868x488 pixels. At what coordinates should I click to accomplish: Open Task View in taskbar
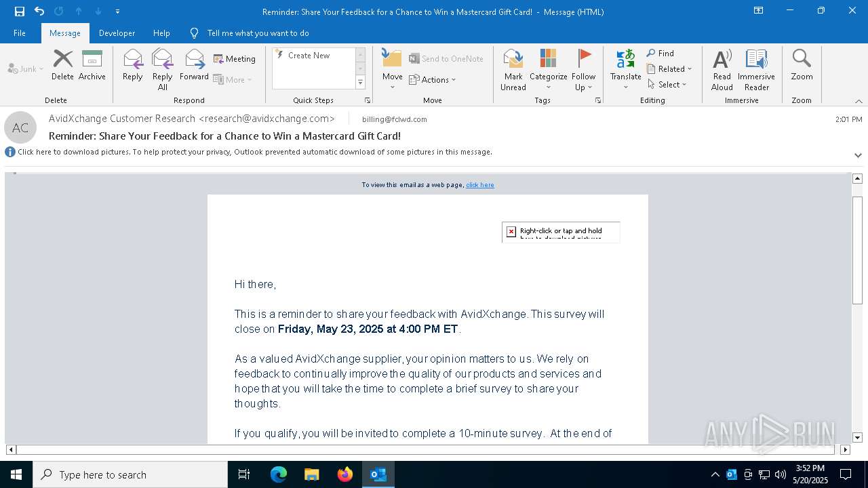(x=244, y=474)
